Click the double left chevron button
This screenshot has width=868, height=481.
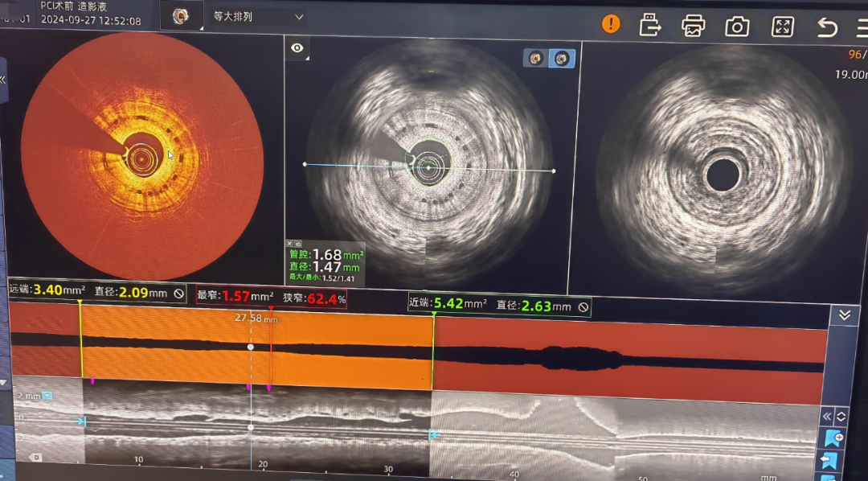pos(827,416)
